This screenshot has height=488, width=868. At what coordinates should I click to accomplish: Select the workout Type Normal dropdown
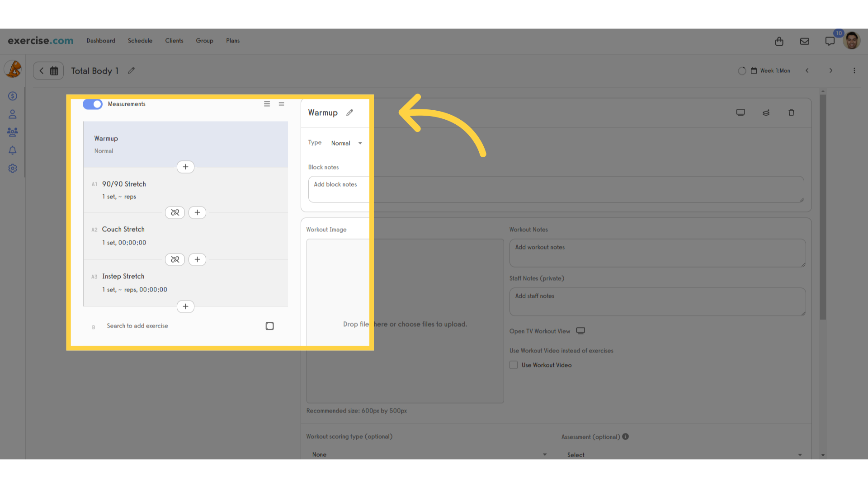coord(346,143)
